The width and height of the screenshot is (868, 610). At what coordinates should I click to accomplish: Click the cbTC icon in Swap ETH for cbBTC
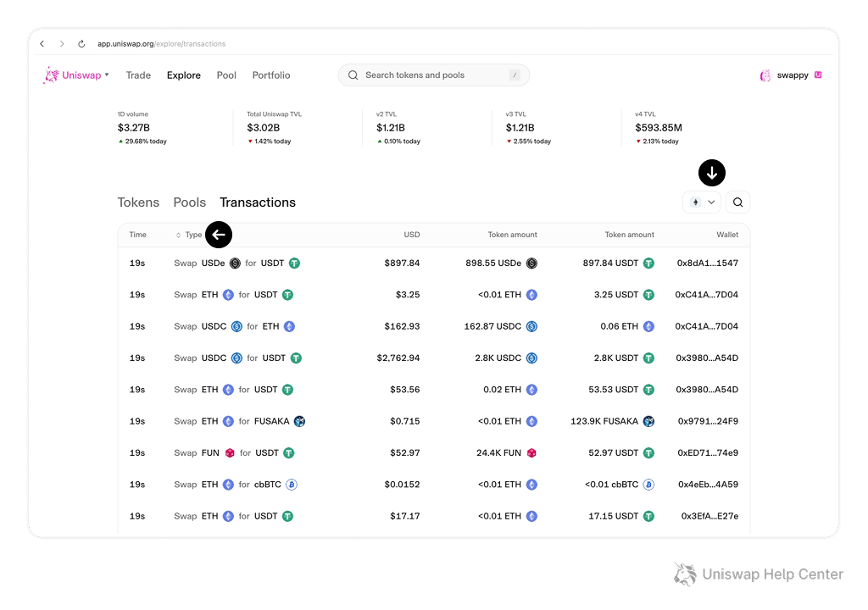point(292,485)
